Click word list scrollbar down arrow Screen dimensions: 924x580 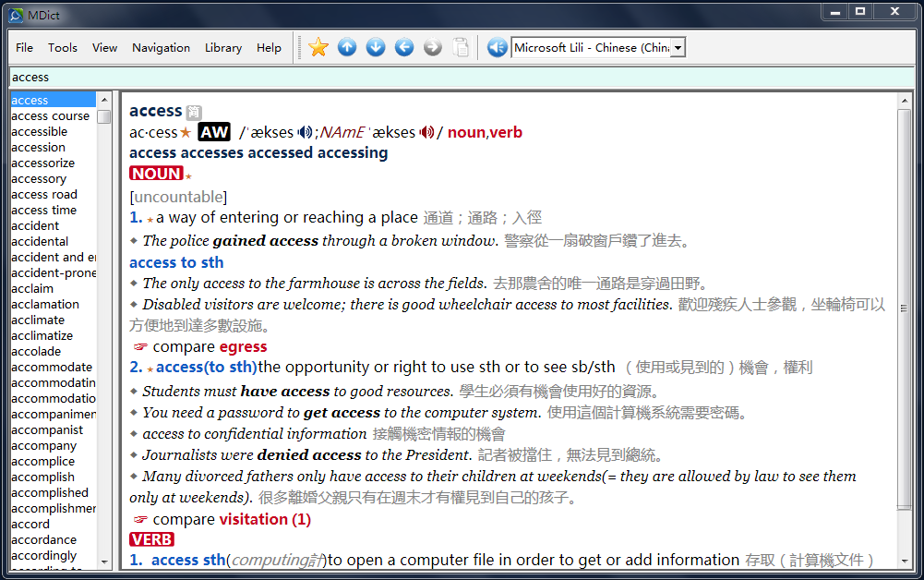click(x=104, y=562)
